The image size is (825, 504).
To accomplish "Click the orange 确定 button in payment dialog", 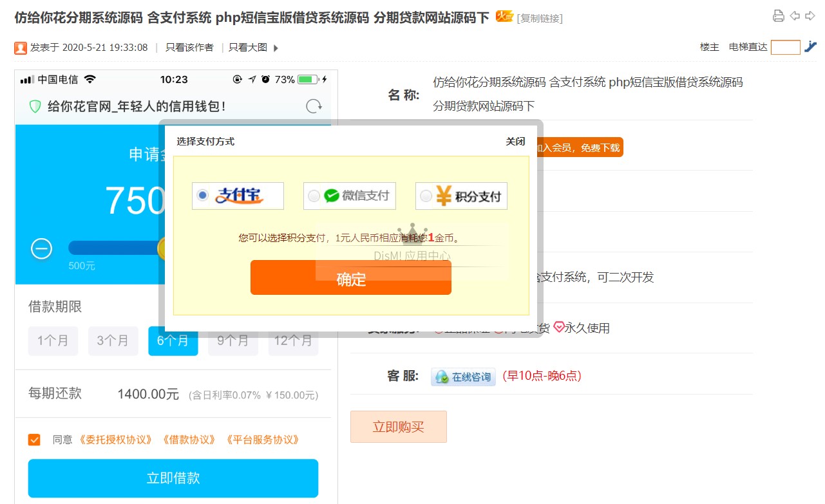I will [350, 278].
